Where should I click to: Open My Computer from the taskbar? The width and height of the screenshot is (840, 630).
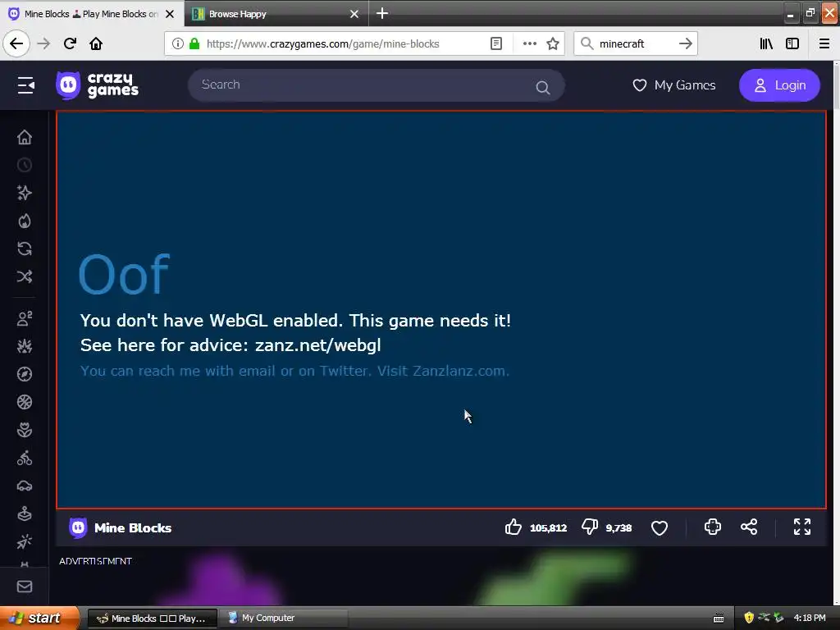(x=284, y=619)
